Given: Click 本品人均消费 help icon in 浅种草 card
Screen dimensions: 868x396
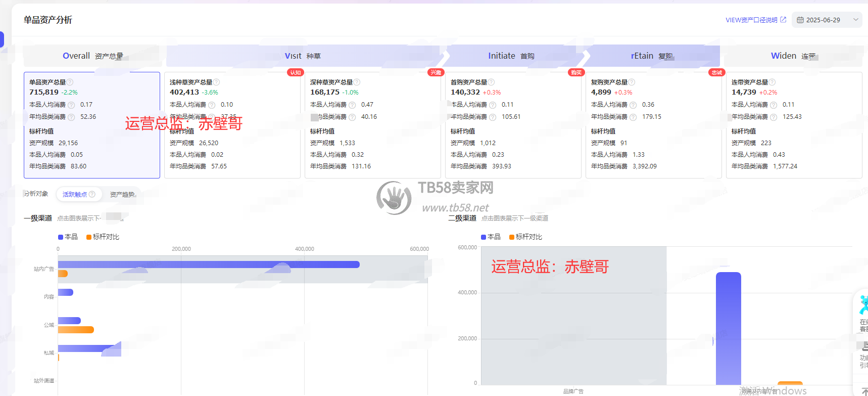Looking at the screenshot, I should tap(212, 105).
